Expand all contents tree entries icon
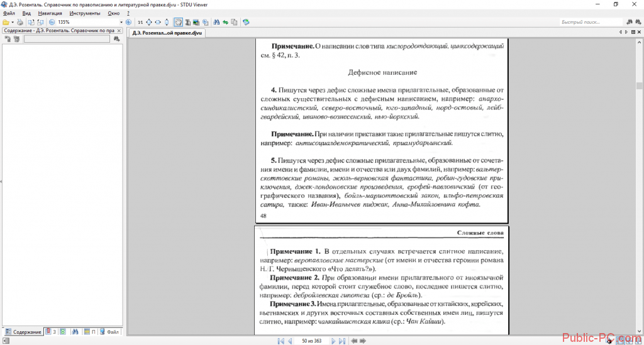The width and height of the screenshot is (644, 345). pos(16,39)
